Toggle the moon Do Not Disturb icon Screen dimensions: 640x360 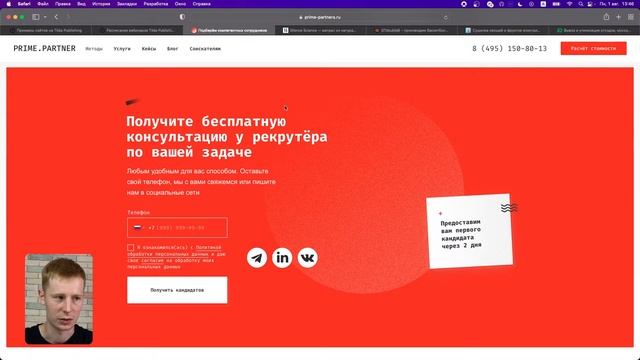tap(520, 4)
